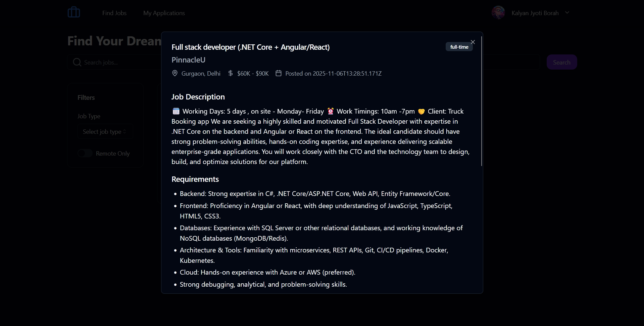This screenshot has height=326, width=644.
Task: Click the calendar icon beside the posted date
Action: 279,73
